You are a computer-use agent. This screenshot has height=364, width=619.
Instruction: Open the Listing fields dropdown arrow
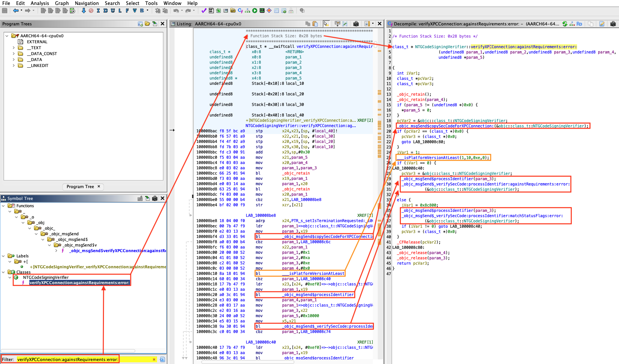point(373,24)
